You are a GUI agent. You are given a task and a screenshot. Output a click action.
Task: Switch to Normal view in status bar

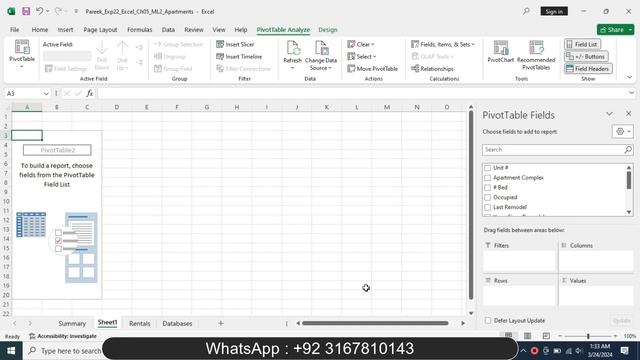click(x=508, y=336)
